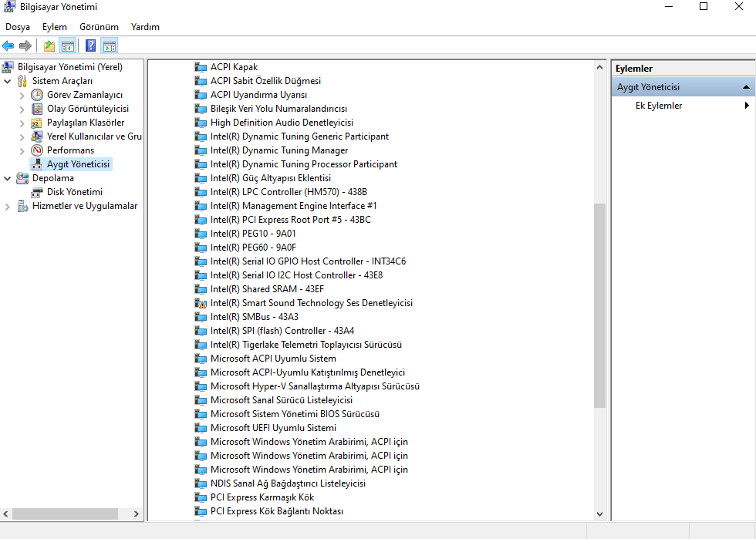Select Bileşik Veri Yolu Numaralandırıcısı
The image size is (756, 539).
tap(278, 109)
